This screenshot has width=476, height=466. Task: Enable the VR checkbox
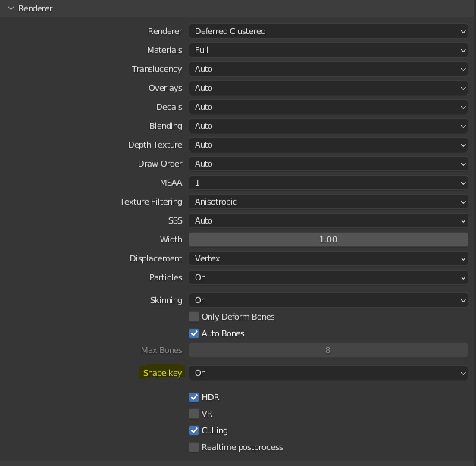click(194, 414)
